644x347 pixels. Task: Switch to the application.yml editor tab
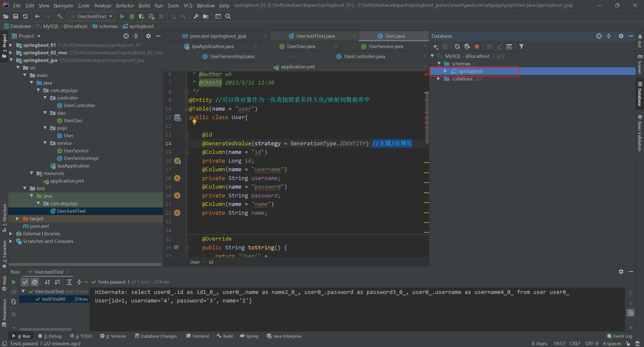point(298,67)
